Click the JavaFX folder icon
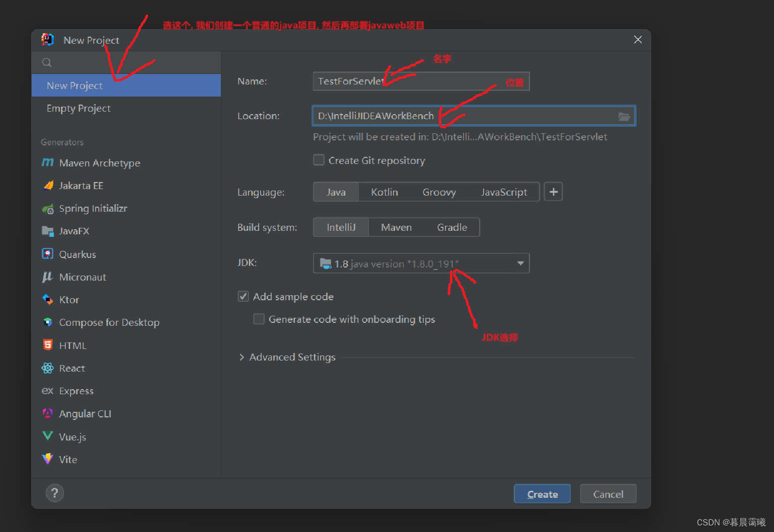This screenshot has width=774, height=532. point(48,231)
